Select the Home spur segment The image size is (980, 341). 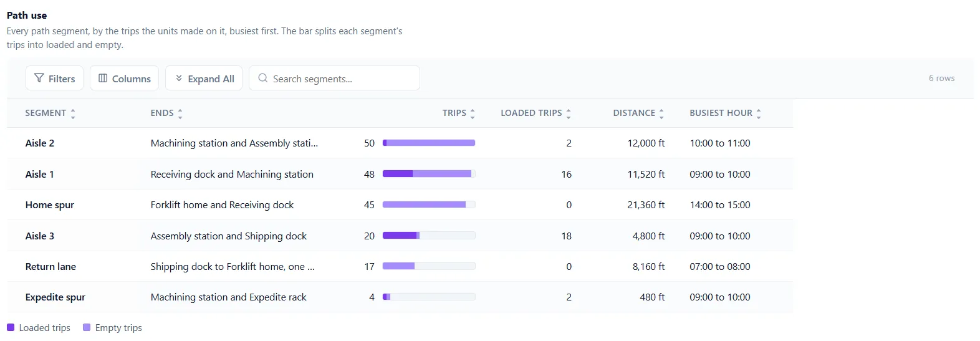[x=50, y=204]
